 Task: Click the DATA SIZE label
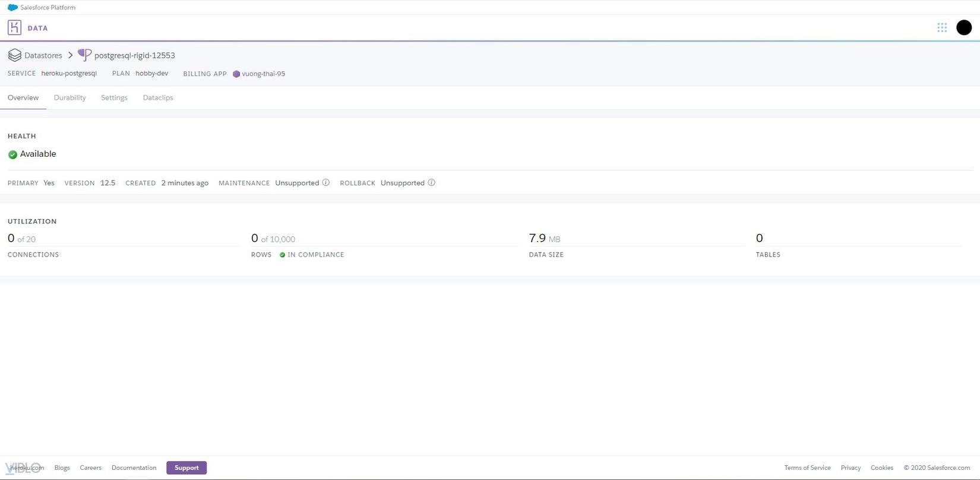tap(546, 255)
